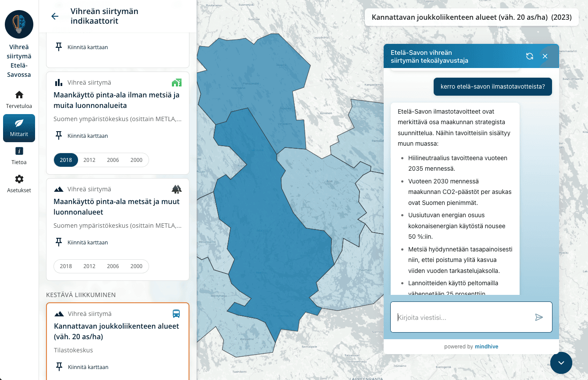Image resolution: width=588 pixels, height=380 pixels.
Task: Click the mountain icon on the metsät card
Action: 58,189
